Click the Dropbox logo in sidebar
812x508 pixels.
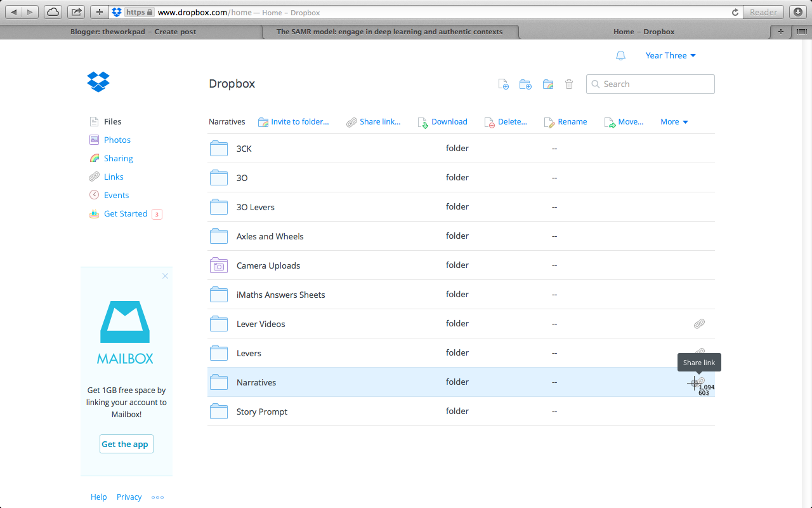point(98,81)
